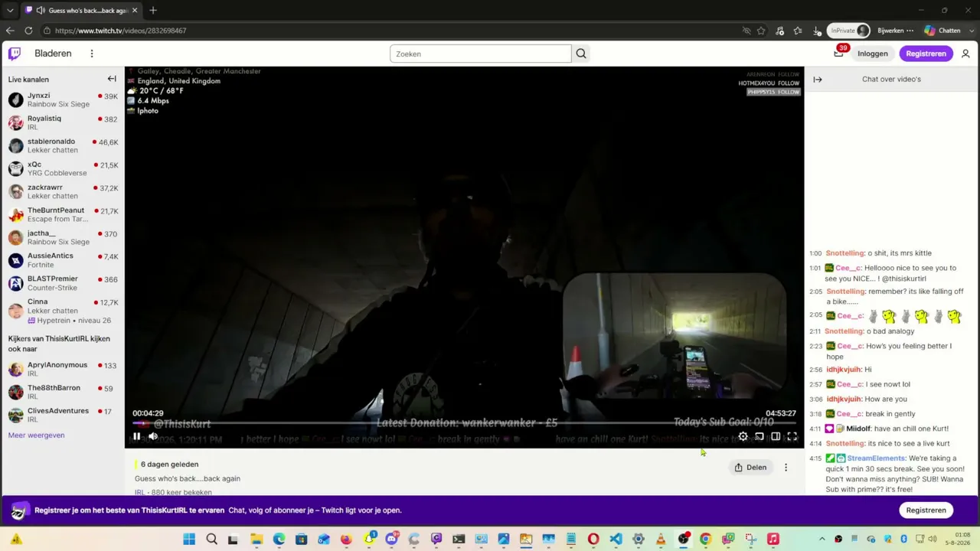Add the page to favorites star
Viewport: 980px width, 551px height.
pyautogui.click(x=761, y=31)
